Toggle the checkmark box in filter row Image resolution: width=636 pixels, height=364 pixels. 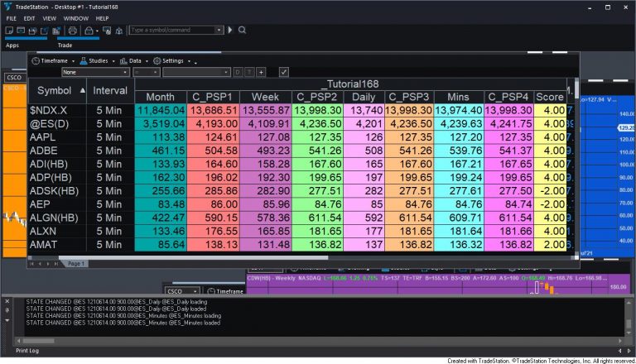[283, 72]
